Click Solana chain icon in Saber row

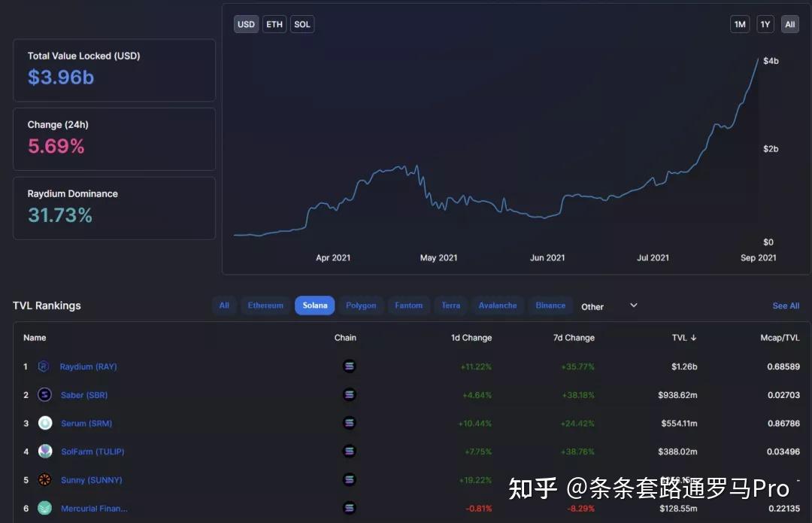coord(350,395)
